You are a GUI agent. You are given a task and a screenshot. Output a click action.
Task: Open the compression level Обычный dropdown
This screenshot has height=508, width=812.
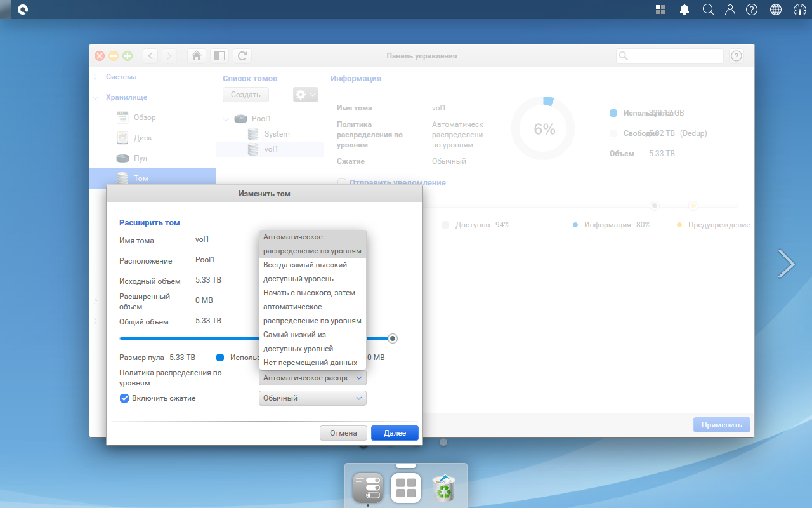click(x=313, y=398)
